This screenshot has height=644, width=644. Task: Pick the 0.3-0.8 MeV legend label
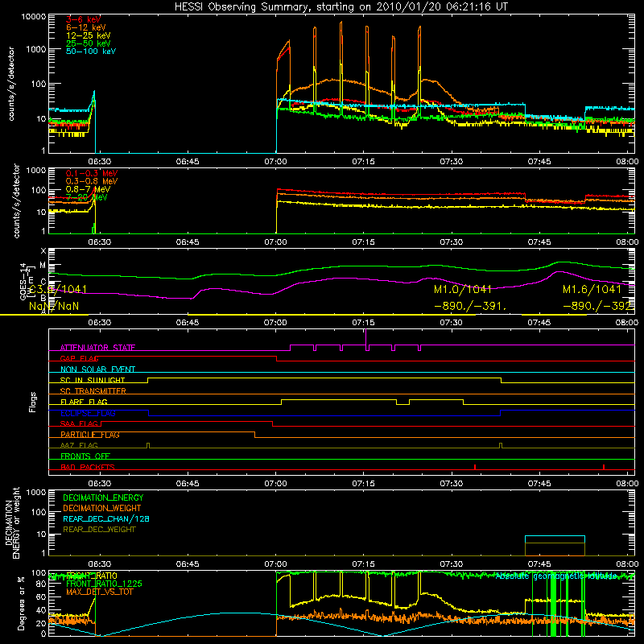click(x=92, y=181)
